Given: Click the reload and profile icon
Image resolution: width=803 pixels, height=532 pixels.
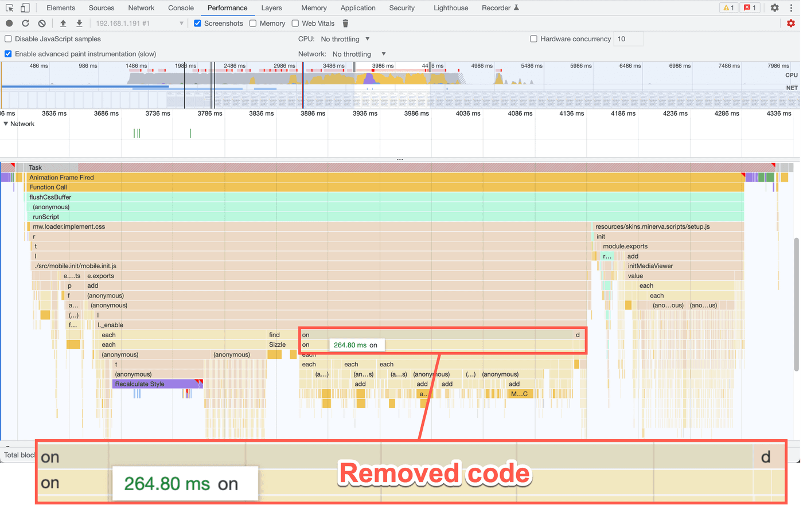Looking at the screenshot, I should pyautogui.click(x=25, y=24).
